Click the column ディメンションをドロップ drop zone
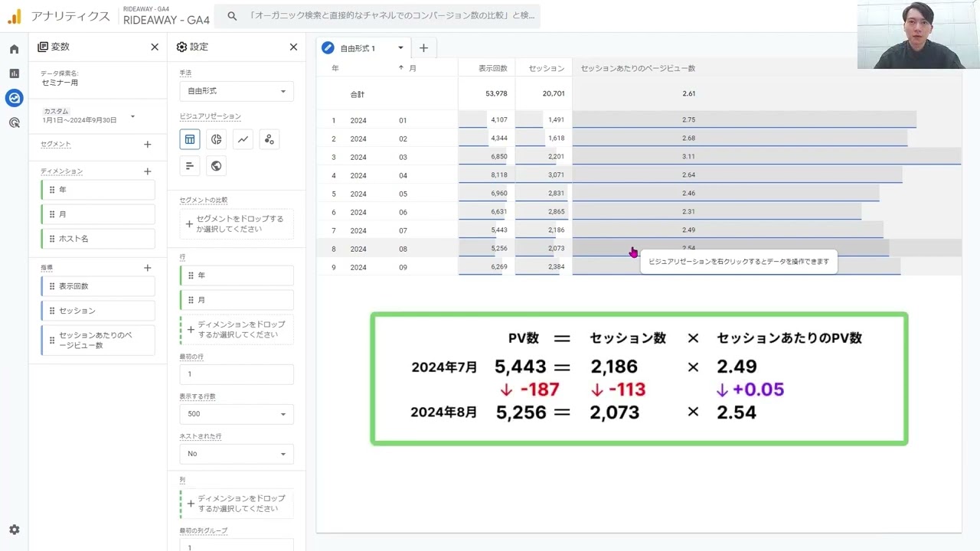The height and width of the screenshot is (551, 980). [x=237, y=504]
